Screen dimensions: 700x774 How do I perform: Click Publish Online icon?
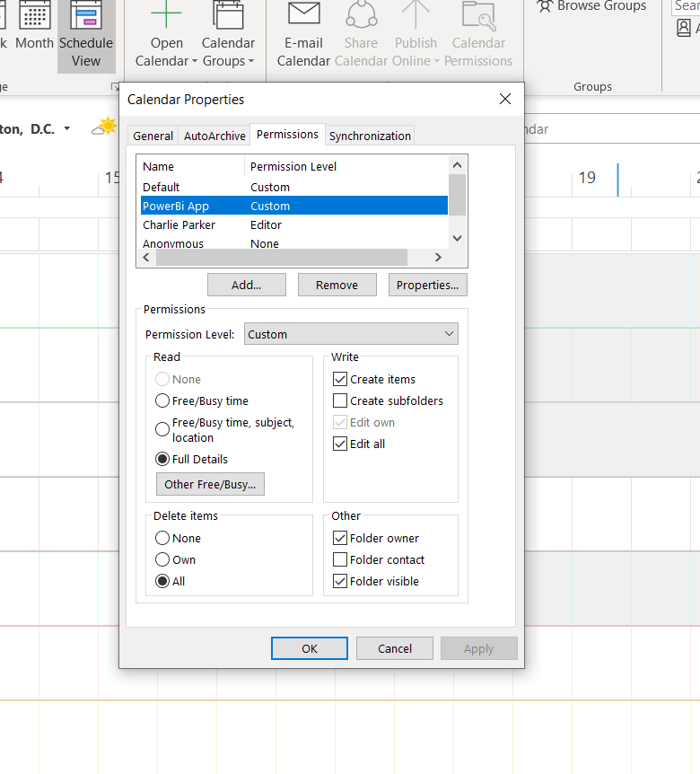click(x=416, y=34)
